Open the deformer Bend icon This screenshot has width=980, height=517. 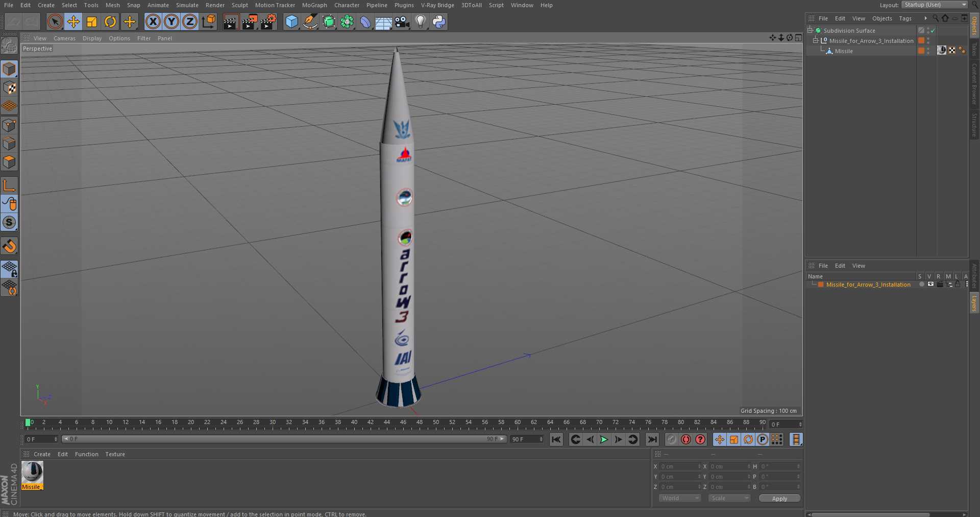[365, 21]
